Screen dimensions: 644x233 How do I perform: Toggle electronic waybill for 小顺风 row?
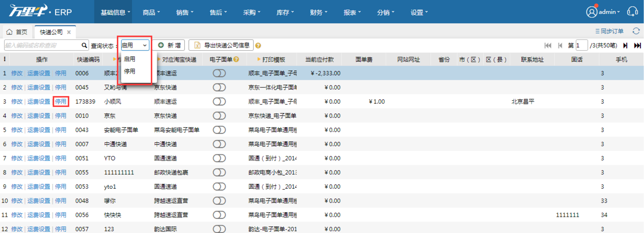coord(219,102)
